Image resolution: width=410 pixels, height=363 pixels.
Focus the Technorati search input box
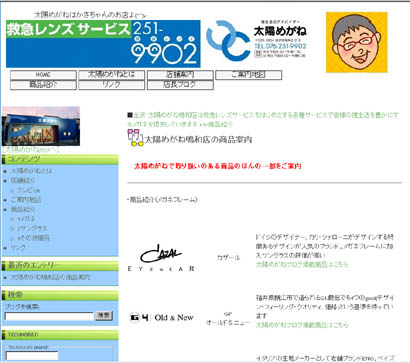click(x=32, y=356)
